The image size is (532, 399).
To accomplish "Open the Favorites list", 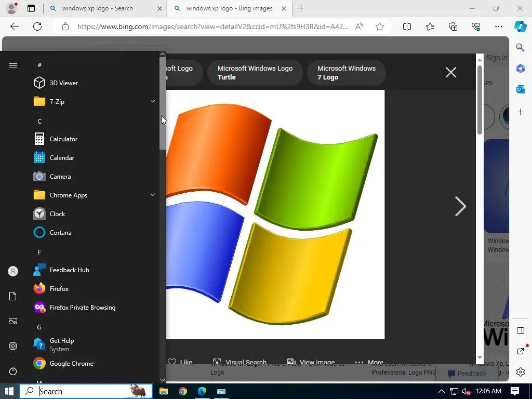I will 430,26.
